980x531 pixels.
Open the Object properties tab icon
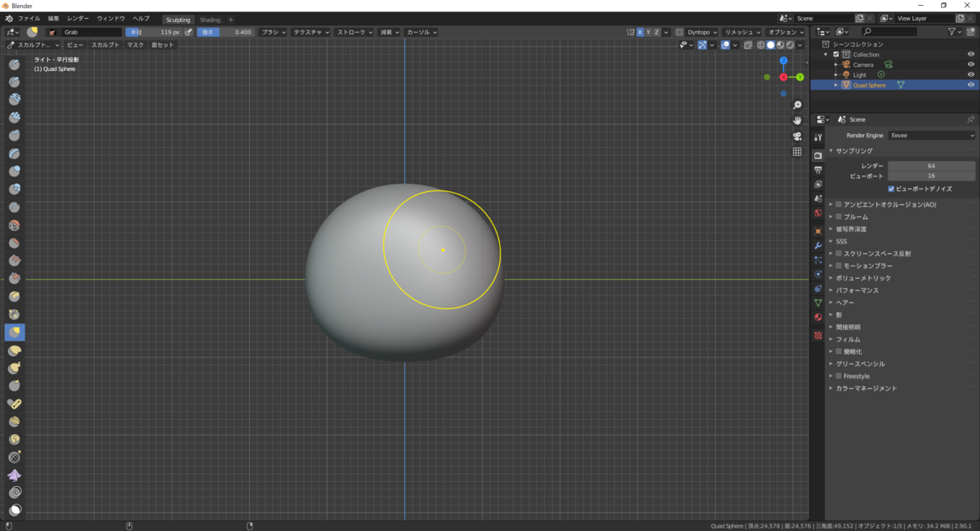(x=817, y=230)
